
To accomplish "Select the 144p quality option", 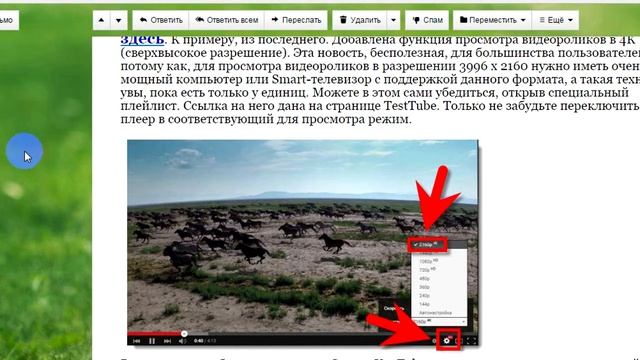I will click(x=424, y=304).
